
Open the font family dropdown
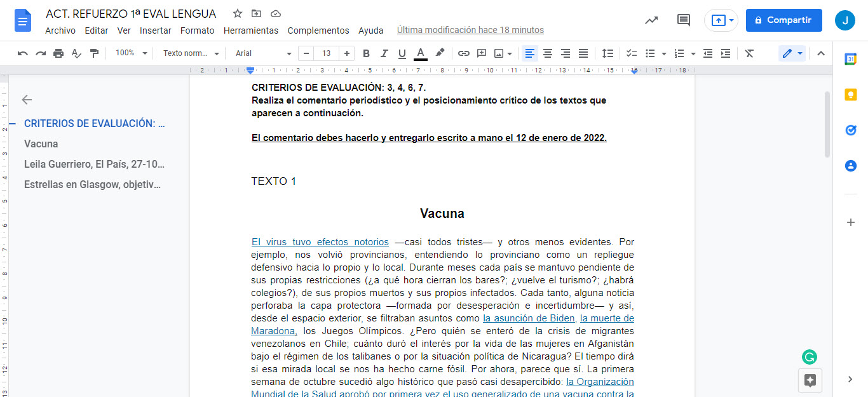(261, 53)
